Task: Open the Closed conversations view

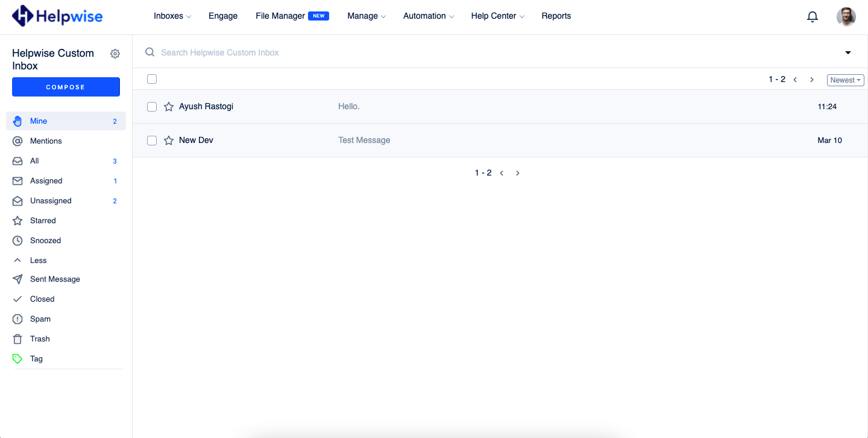Action: tap(42, 299)
